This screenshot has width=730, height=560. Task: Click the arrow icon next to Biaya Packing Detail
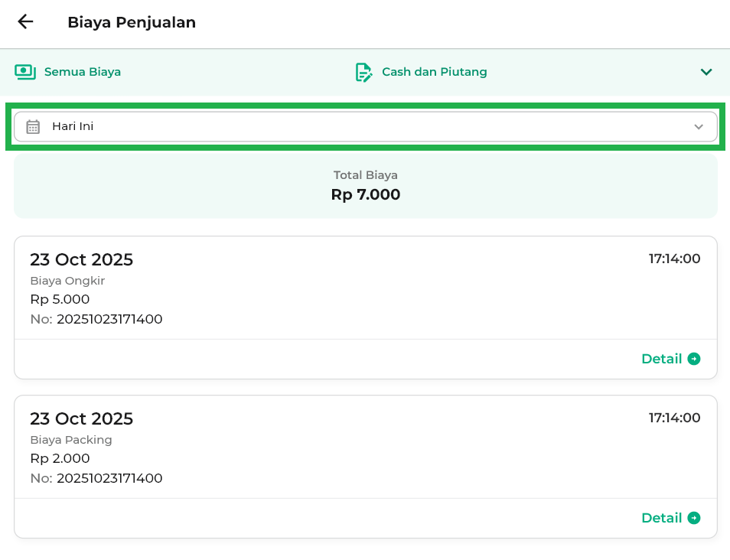694,518
